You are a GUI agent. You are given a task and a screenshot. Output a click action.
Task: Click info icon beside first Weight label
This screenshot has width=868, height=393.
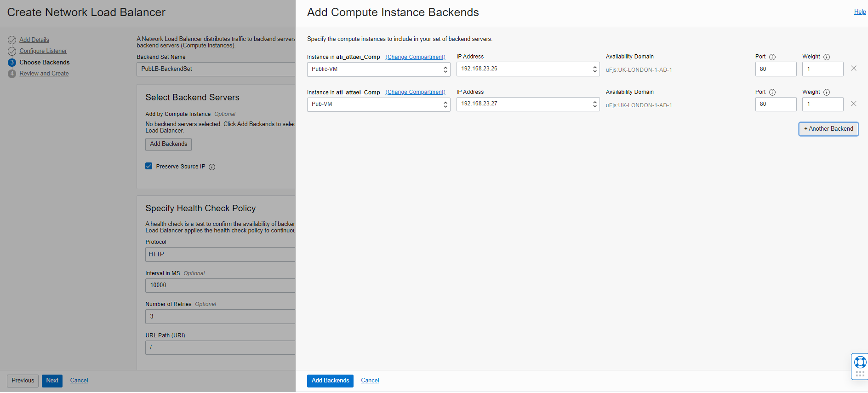coord(827,57)
